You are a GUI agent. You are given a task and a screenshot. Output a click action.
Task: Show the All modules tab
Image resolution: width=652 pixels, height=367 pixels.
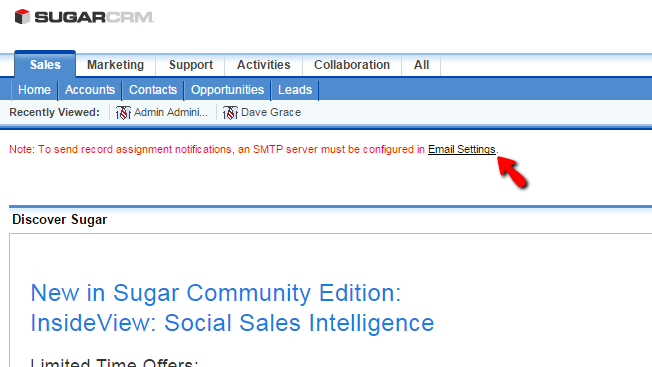(421, 65)
